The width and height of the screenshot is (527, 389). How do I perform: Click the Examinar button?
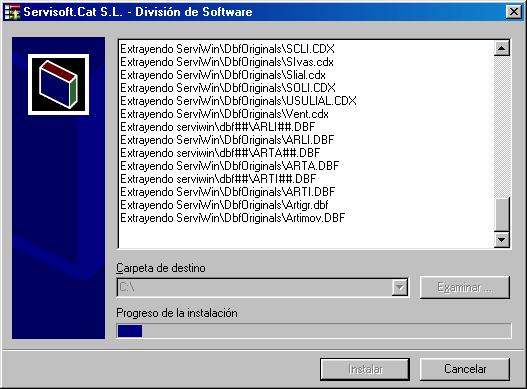pos(465,287)
